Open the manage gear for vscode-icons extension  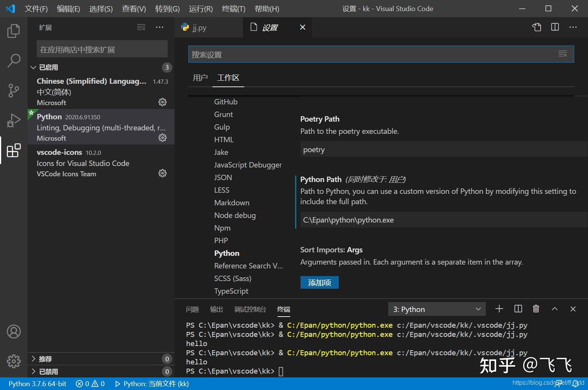(x=162, y=173)
